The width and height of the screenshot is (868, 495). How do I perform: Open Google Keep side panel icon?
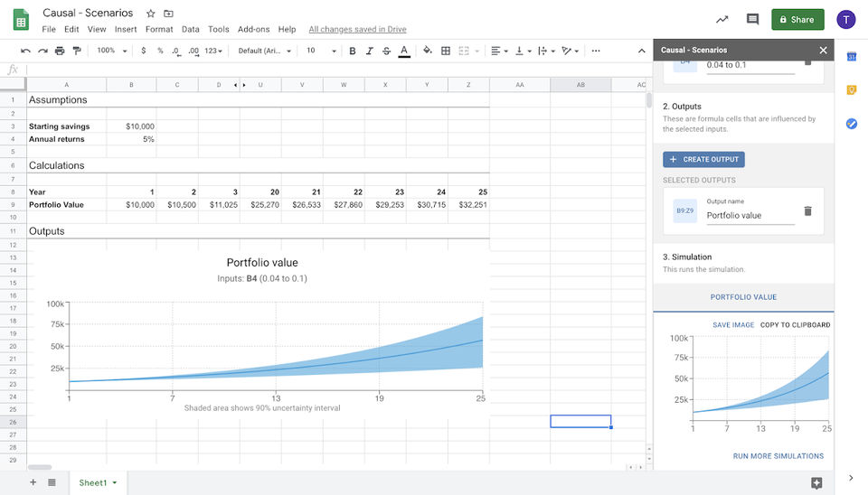[x=852, y=89]
